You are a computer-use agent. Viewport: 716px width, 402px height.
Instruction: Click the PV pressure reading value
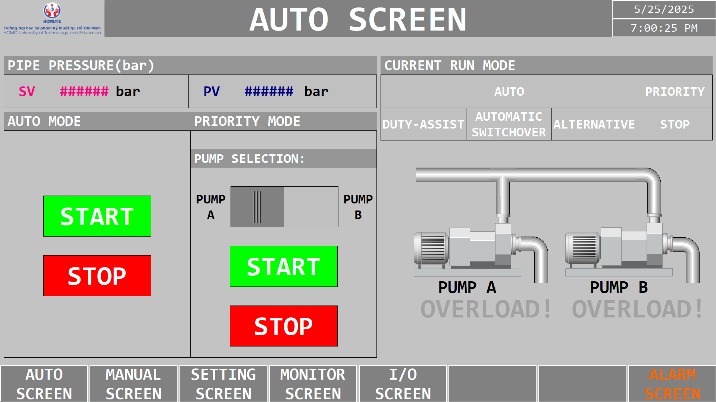(269, 91)
